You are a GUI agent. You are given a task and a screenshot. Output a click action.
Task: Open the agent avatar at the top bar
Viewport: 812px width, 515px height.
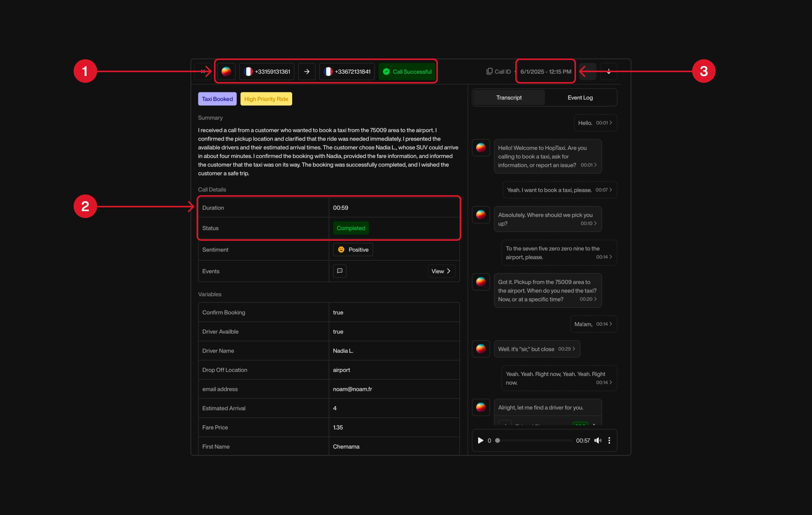point(226,71)
